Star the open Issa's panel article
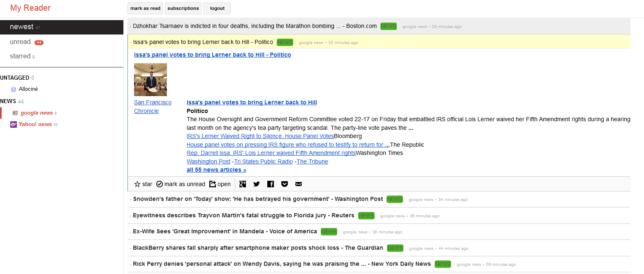Viewport: 644px width, 274px height. [143, 184]
